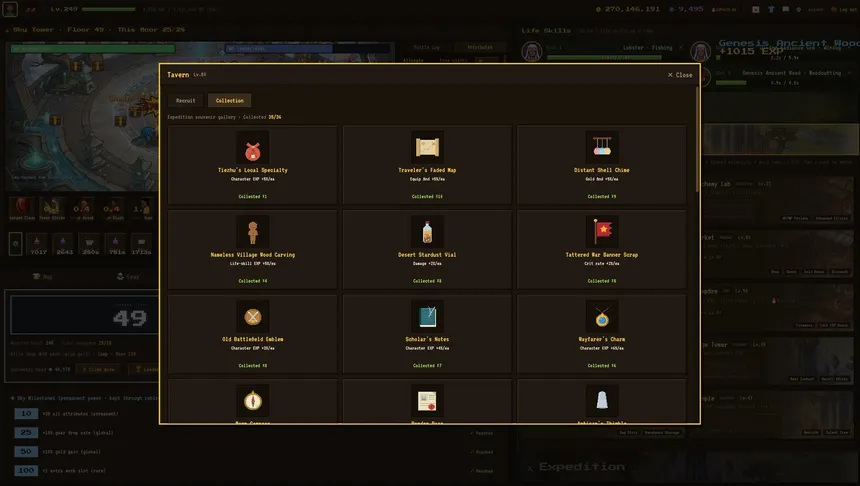Viewport: 860px width, 486px height.
Task: Select Old Battlefield Emblem crossed-swords icon
Action: (x=253, y=316)
